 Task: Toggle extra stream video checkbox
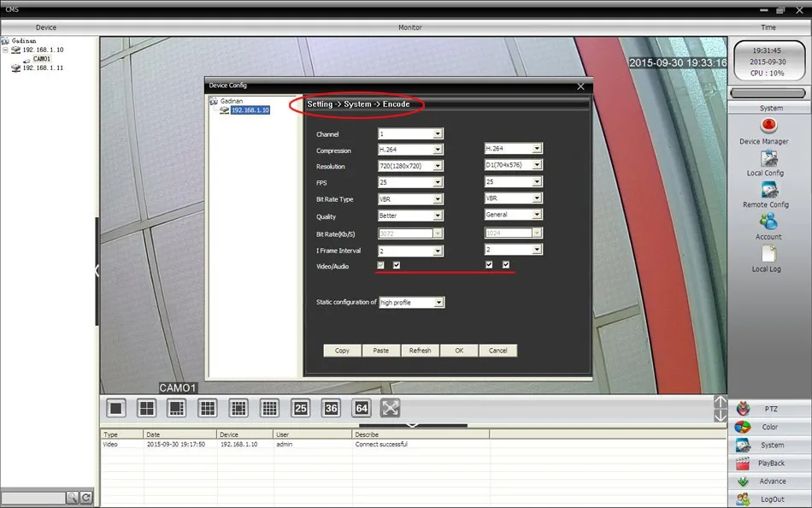[x=489, y=265]
